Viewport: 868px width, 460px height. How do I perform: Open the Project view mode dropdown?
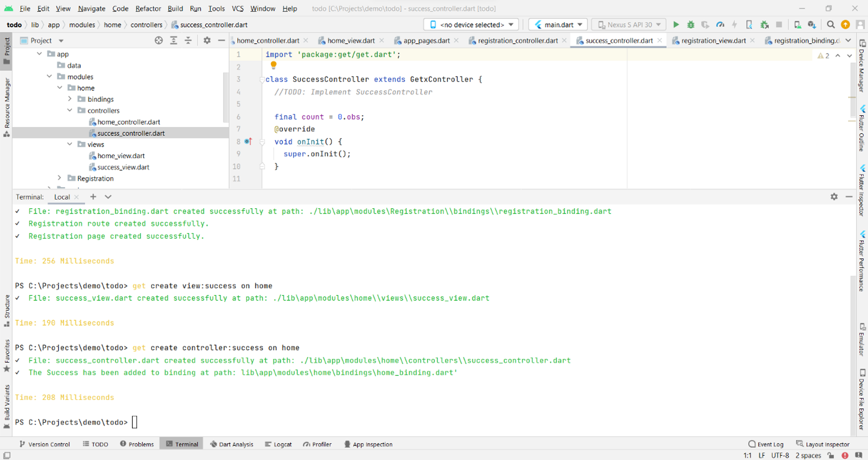click(42, 40)
